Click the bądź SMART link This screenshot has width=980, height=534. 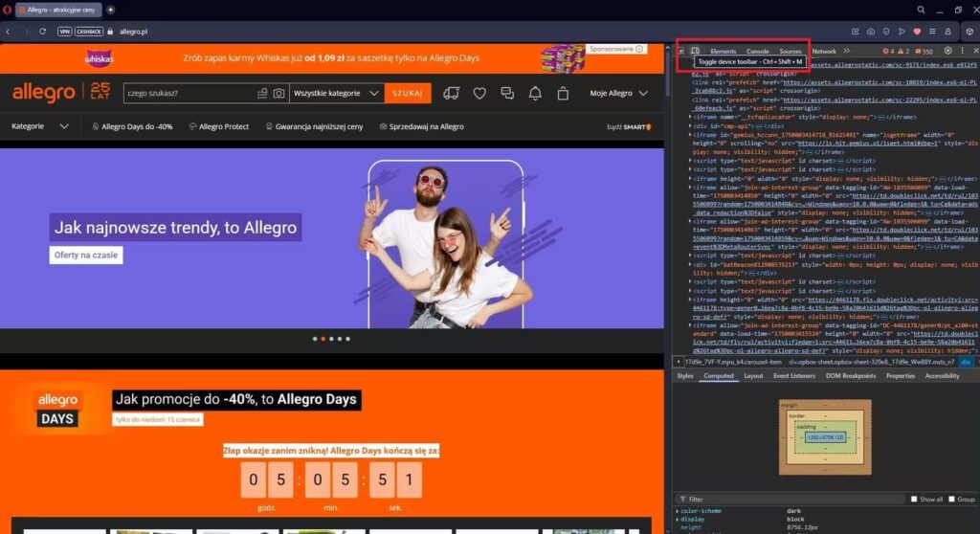(x=630, y=127)
